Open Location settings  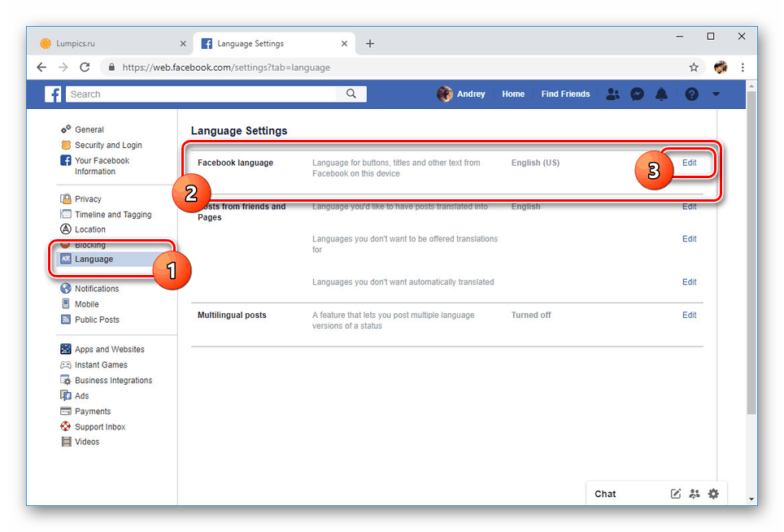coord(90,229)
